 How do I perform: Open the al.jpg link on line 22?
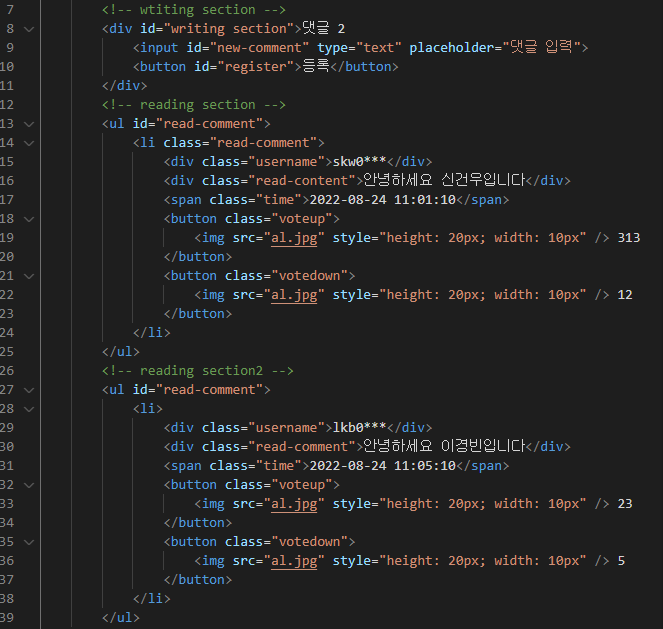click(x=294, y=295)
